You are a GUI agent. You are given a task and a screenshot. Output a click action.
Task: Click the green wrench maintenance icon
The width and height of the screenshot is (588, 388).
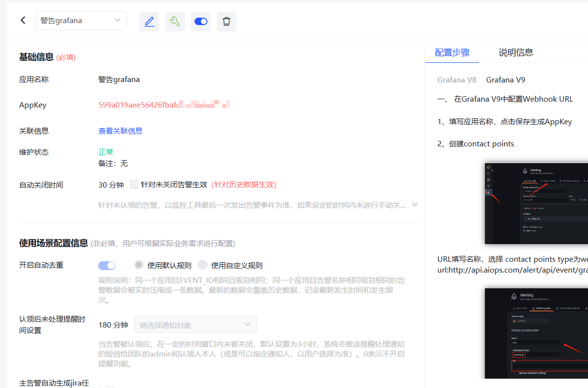pos(175,22)
